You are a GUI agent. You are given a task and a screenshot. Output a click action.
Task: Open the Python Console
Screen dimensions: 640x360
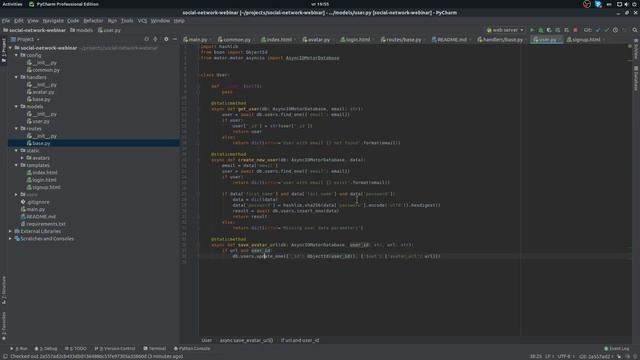[192, 348]
